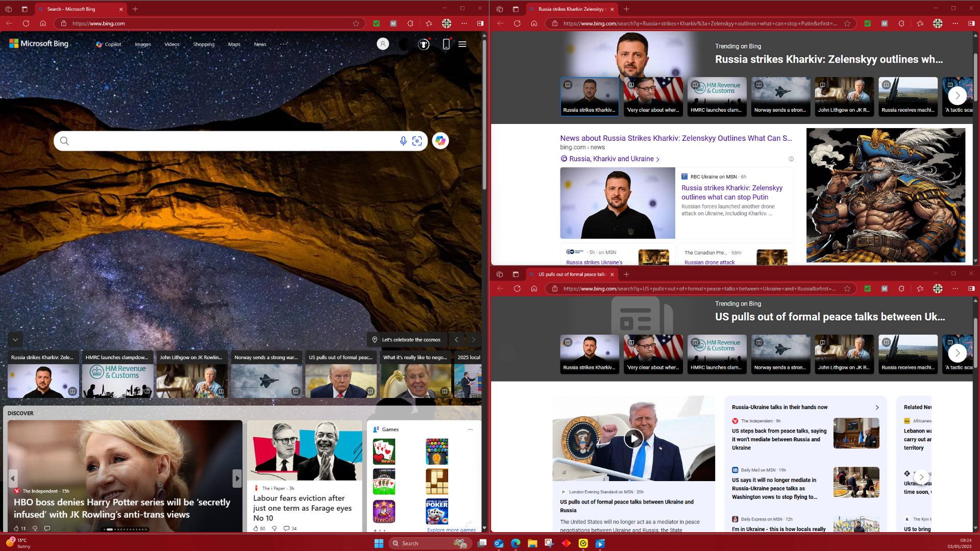Open Favorites list in the left window toolbar
Screen dimensions: 980x551
(x=429, y=23)
